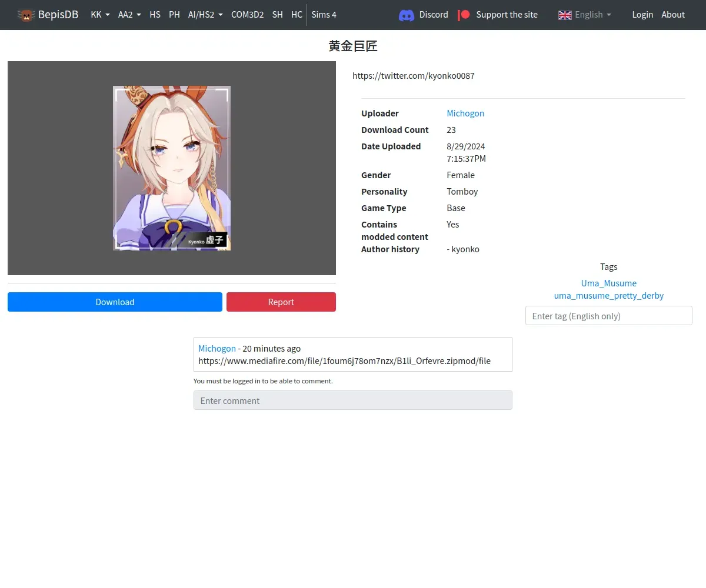Image resolution: width=706 pixels, height=588 pixels.
Task: Click the Download Count value 23
Action: [x=451, y=130]
